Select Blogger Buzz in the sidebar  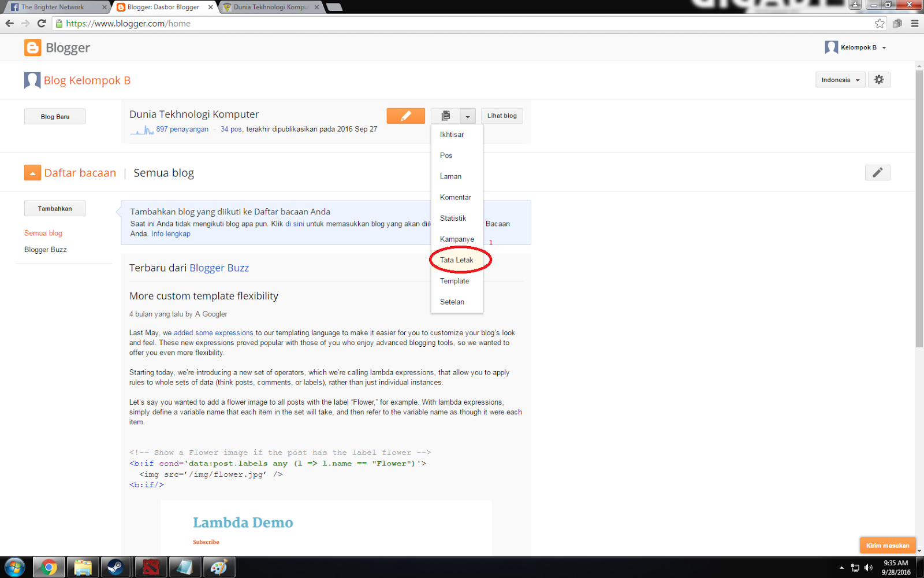[46, 250]
